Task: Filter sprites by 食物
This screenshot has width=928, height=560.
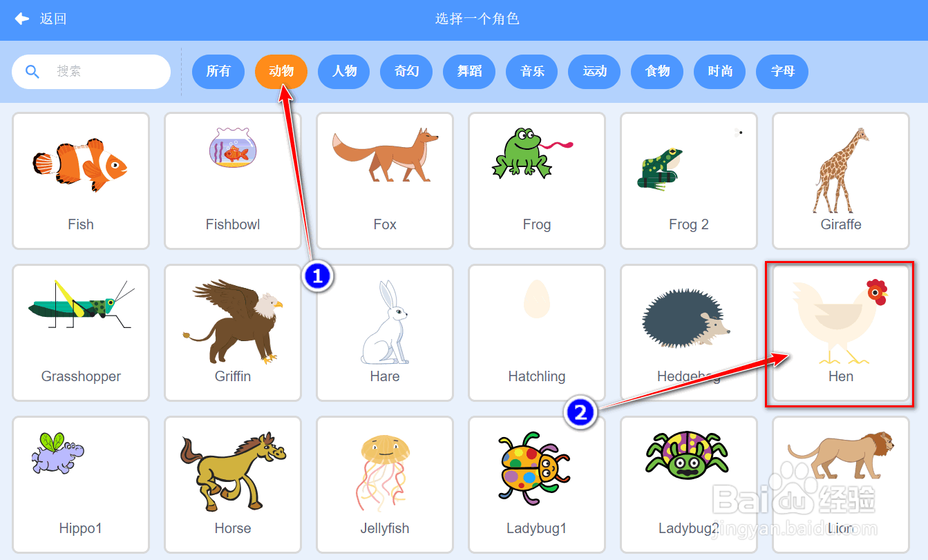Action: click(x=657, y=71)
